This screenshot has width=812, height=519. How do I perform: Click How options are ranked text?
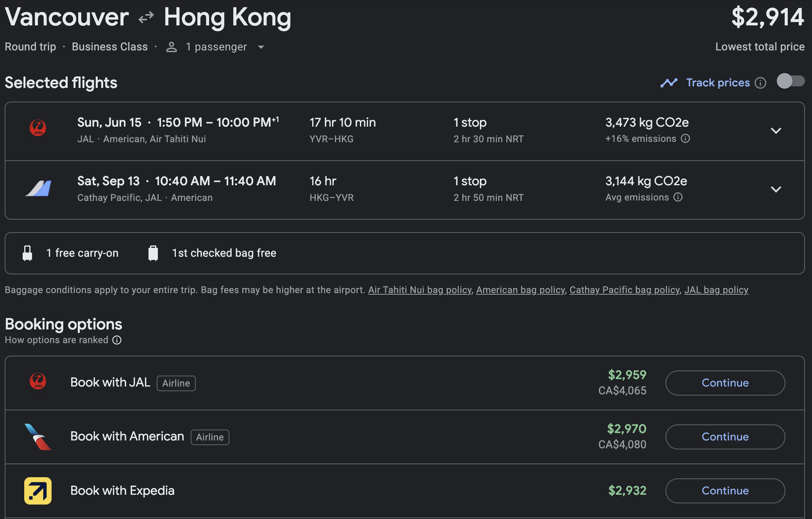click(56, 340)
